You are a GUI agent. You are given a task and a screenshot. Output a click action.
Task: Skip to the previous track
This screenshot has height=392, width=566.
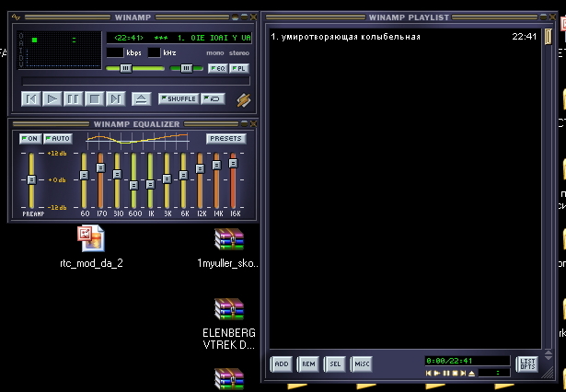pos(31,98)
